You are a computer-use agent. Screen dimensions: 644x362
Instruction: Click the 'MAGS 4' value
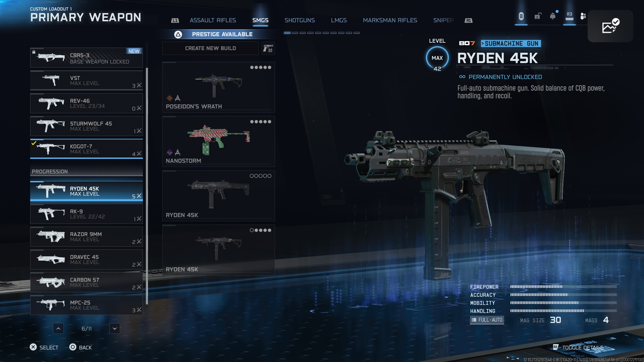(x=597, y=320)
